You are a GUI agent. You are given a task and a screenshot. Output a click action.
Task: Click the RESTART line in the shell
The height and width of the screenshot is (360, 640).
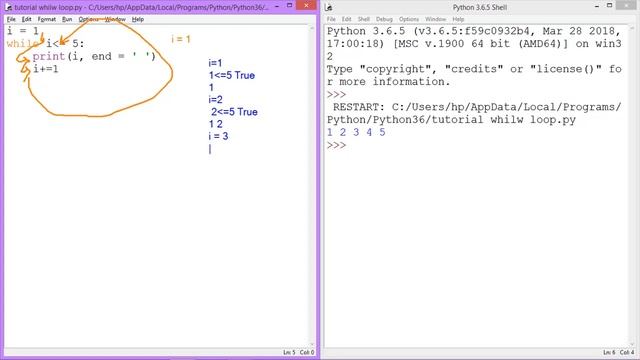point(474,113)
